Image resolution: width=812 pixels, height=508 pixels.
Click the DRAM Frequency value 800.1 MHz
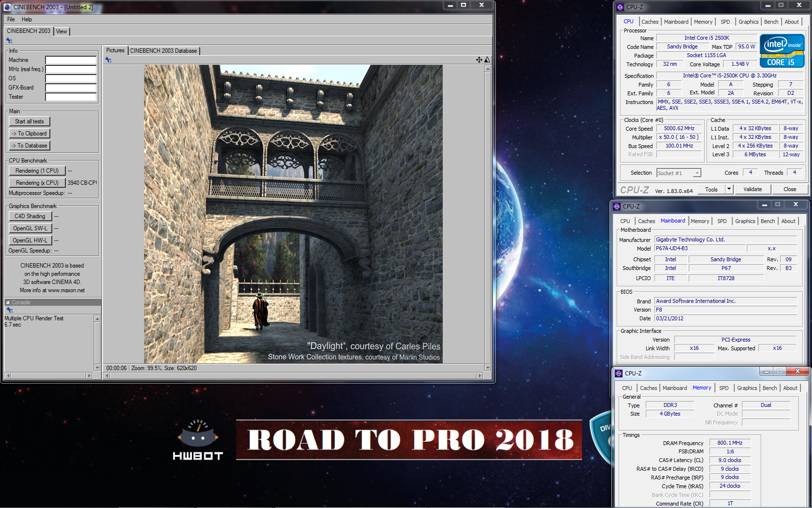coord(730,443)
